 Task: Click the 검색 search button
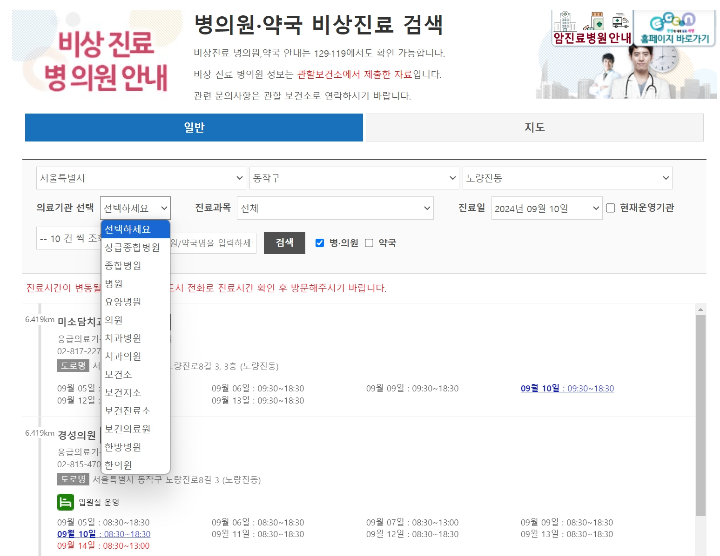[x=284, y=242]
